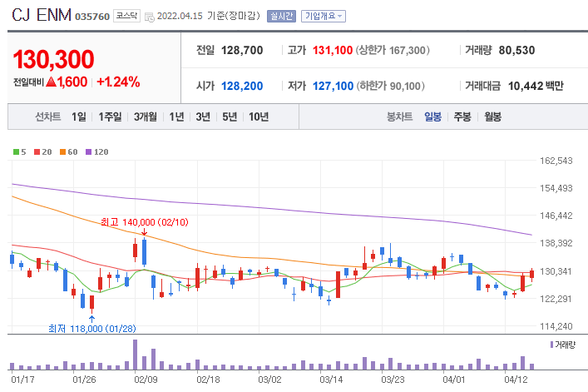Click the purple 거래량 volume legend marker
This screenshot has height=392, width=588.
(x=551, y=345)
